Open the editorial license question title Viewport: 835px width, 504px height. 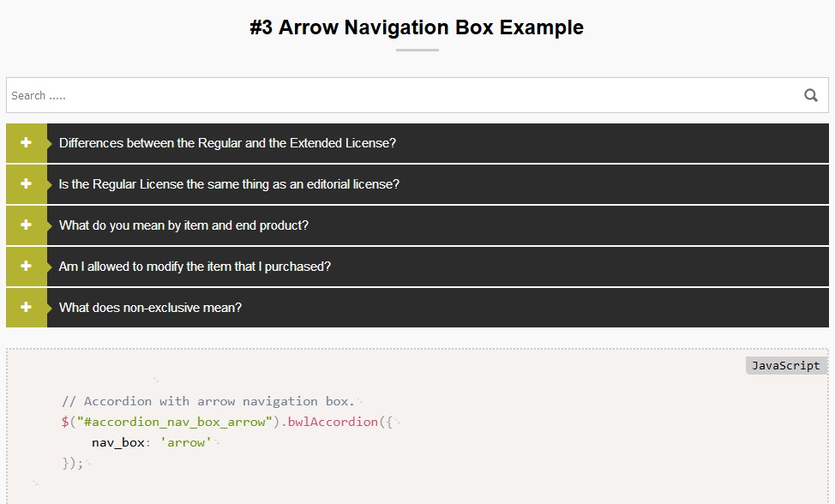click(229, 184)
